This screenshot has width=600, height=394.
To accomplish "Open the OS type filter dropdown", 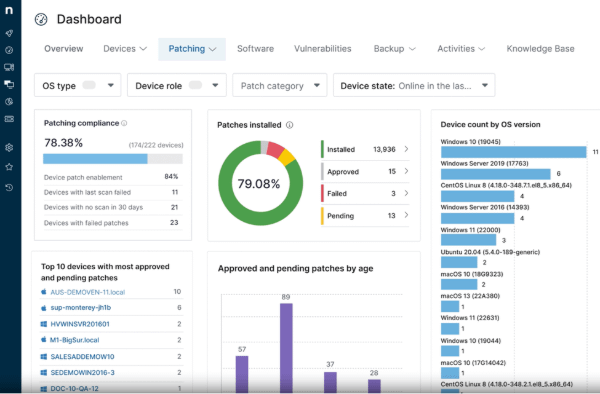I will (78, 85).
